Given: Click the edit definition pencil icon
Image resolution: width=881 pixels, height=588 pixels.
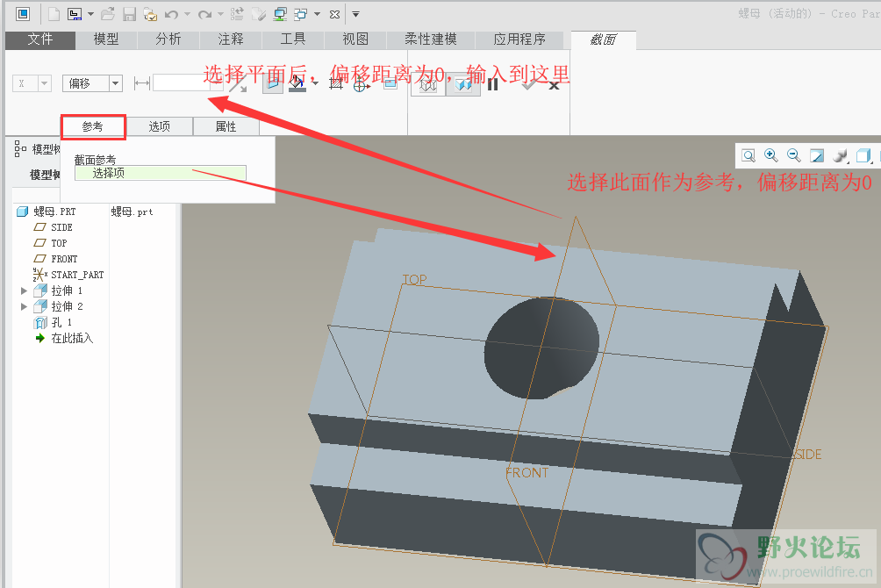Looking at the screenshot, I should pyautogui.click(x=259, y=14).
